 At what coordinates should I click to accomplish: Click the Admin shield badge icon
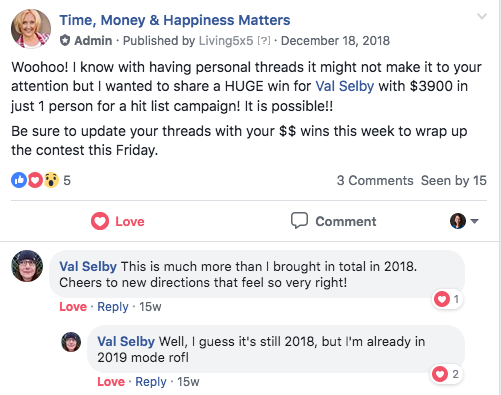tap(65, 41)
